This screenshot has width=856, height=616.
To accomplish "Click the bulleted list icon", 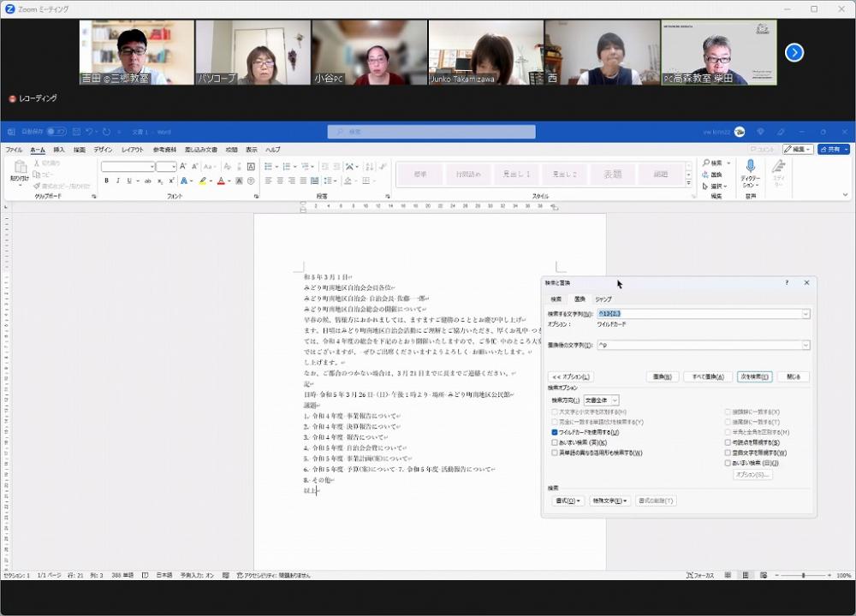I will coord(269,167).
